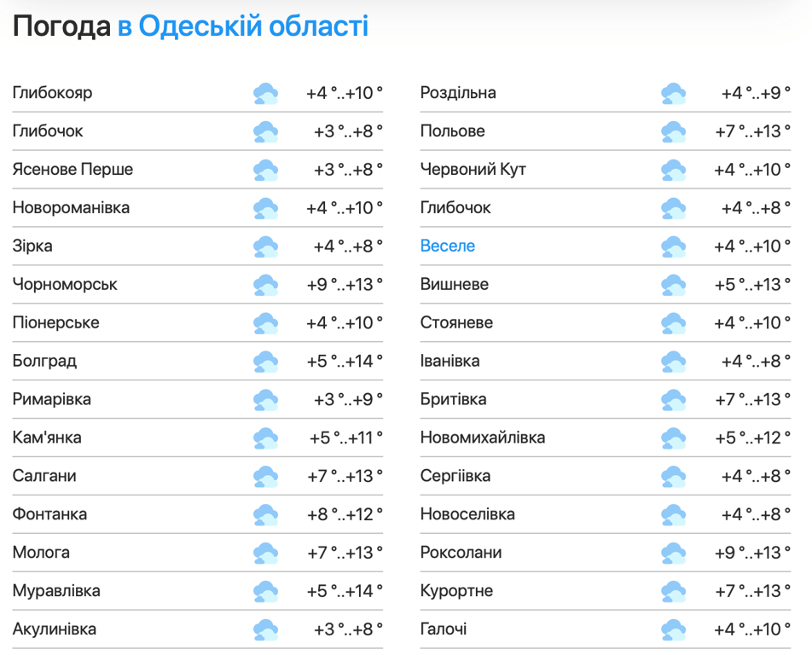Click the weather icon beside Роздільна
812x655 pixels.
[x=673, y=93]
